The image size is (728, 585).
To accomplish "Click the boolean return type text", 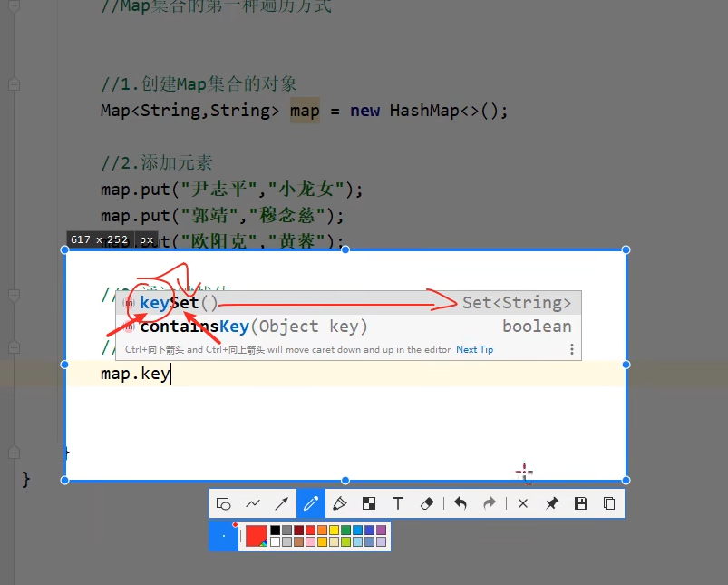I will point(537,327).
